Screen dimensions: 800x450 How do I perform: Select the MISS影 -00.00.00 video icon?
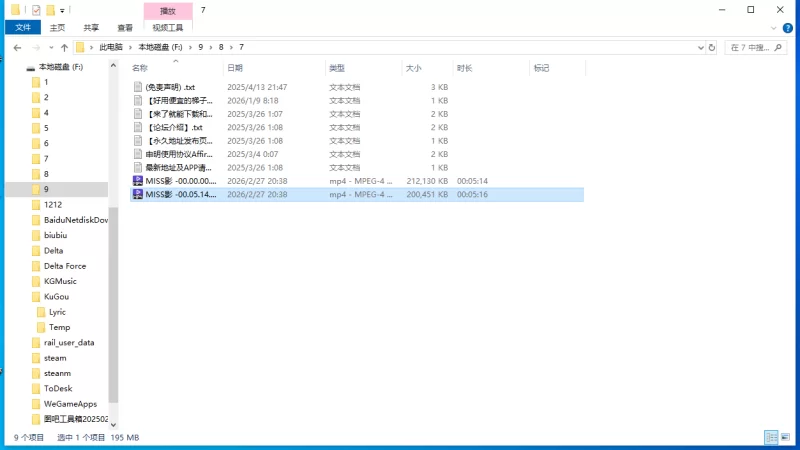(x=138, y=181)
